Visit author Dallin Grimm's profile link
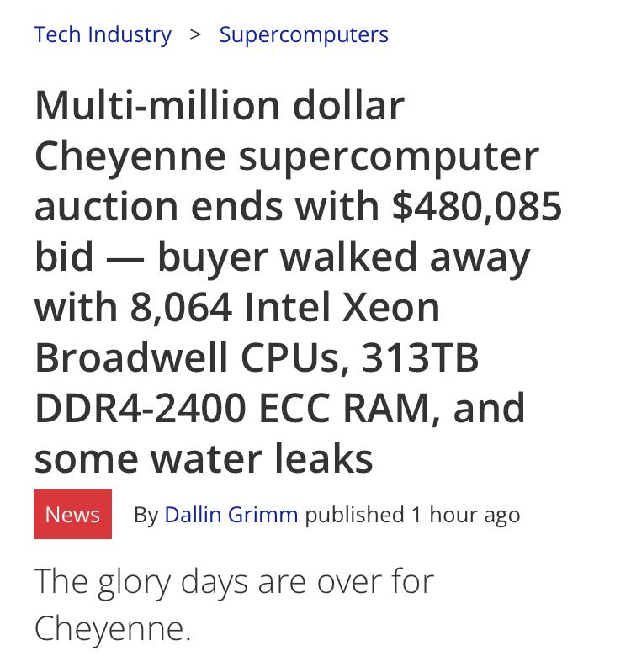Viewport: 631px width, 672px height. click(x=231, y=514)
